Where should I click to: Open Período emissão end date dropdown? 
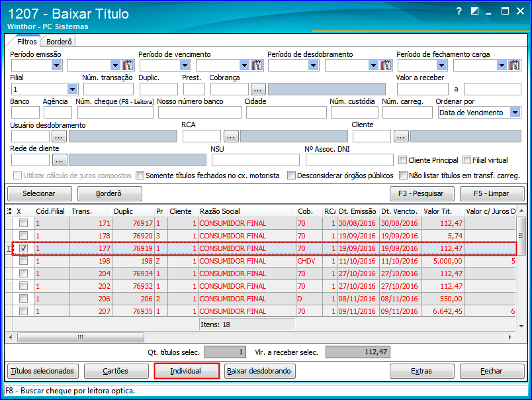115,65
